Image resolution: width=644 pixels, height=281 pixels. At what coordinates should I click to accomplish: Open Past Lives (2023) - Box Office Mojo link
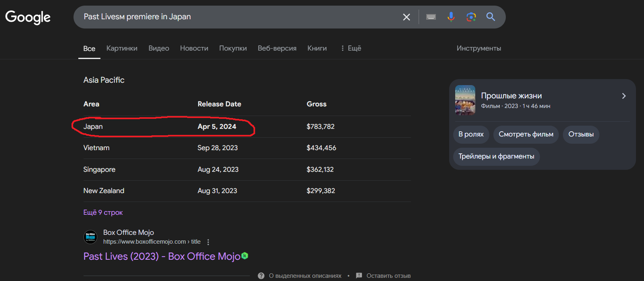pyautogui.click(x=162, y=257)
